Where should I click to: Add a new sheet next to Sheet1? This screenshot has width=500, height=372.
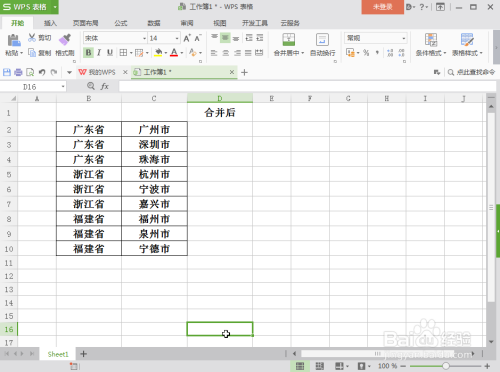click(x=84, y=354)
